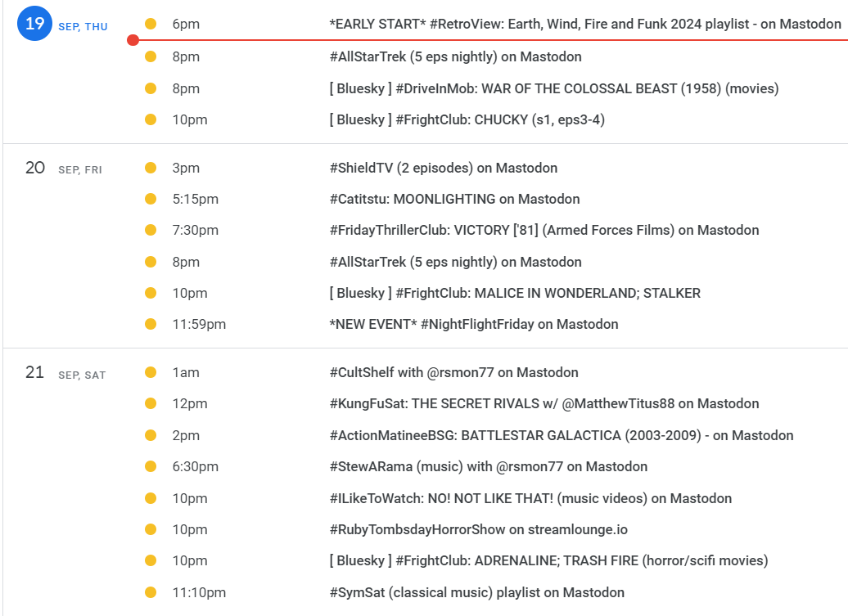Open Friday 8pm #AllStarTrek event

(x=455, y=262)
